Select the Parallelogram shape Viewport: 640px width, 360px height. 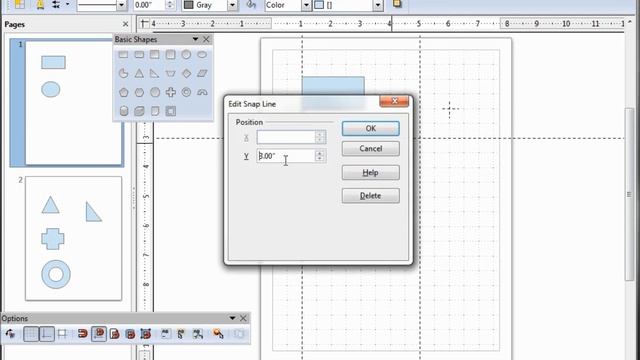(202, 73)
